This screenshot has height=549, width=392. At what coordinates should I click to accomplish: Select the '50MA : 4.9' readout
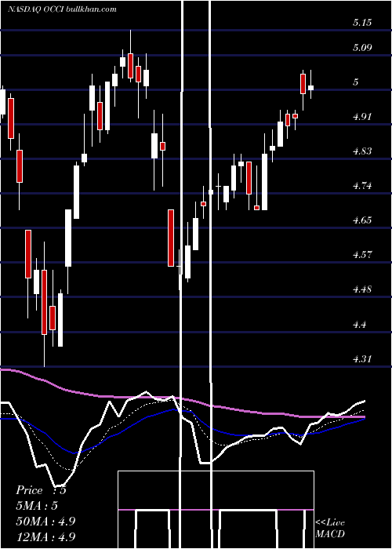(45, 521)
